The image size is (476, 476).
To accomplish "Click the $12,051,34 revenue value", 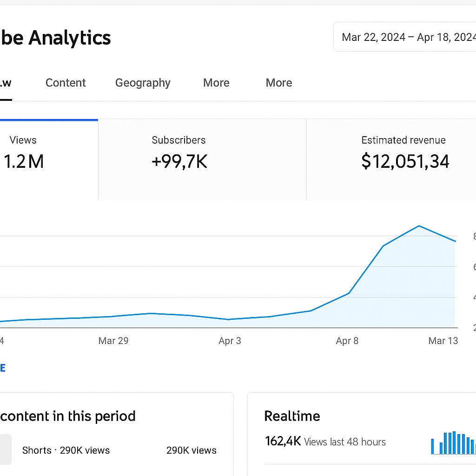I will (405, 161).
